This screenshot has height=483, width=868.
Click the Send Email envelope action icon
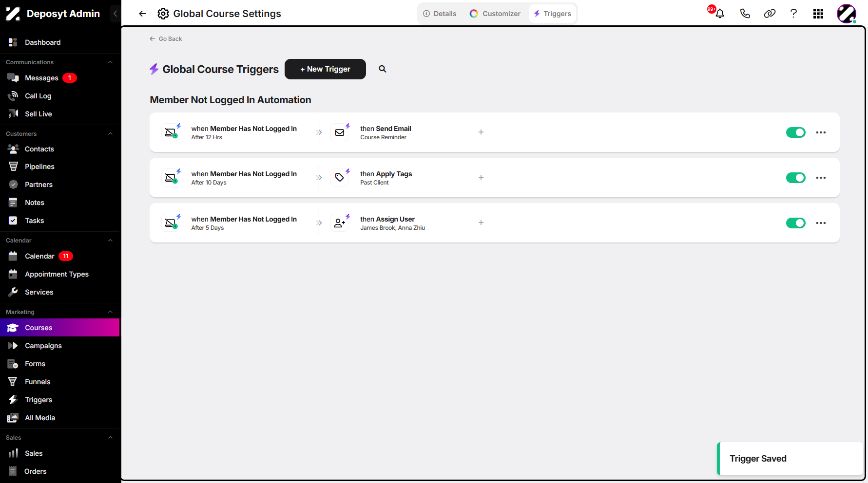(340, 132)
